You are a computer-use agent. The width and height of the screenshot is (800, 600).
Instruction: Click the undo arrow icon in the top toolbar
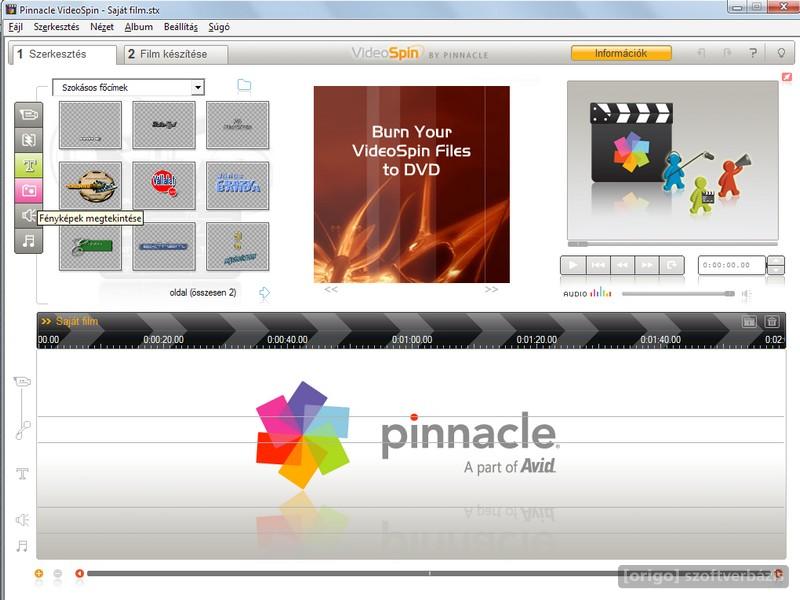(x=702, y=53)
